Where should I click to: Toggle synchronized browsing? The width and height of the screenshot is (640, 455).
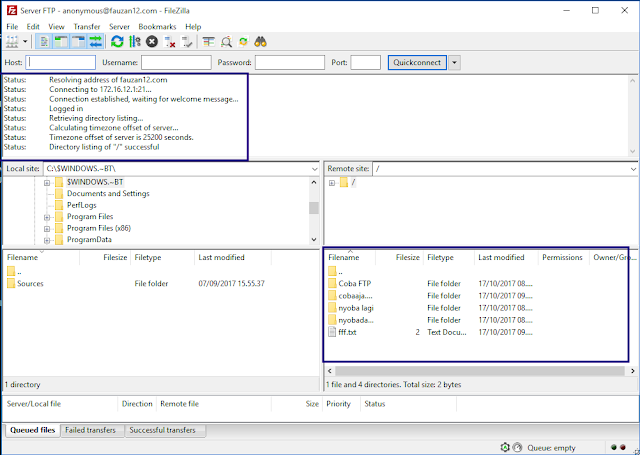coord(243,42)
